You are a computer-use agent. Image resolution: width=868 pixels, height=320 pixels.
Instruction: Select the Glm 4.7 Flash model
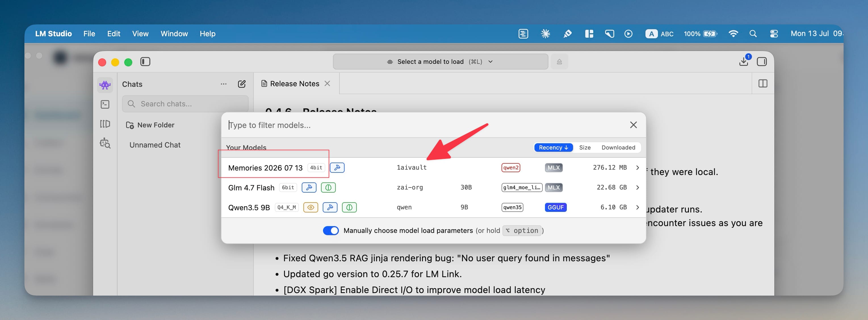click(433, 187)
